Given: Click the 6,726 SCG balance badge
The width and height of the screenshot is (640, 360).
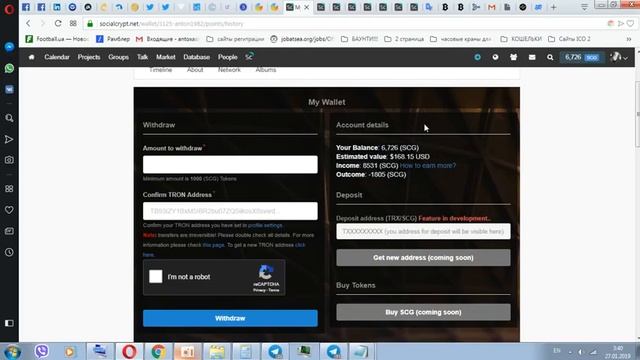Looking at the screenshot, I should click(582, 57).
